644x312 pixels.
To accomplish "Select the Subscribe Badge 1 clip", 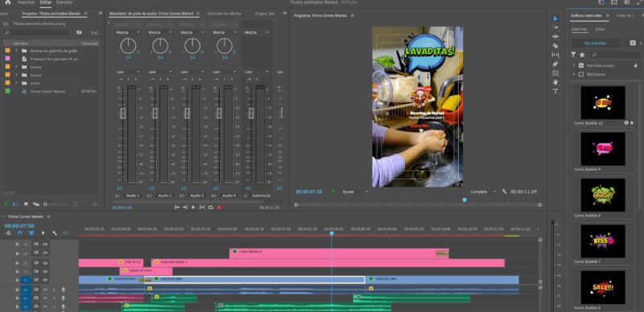I will pos(328,263).
